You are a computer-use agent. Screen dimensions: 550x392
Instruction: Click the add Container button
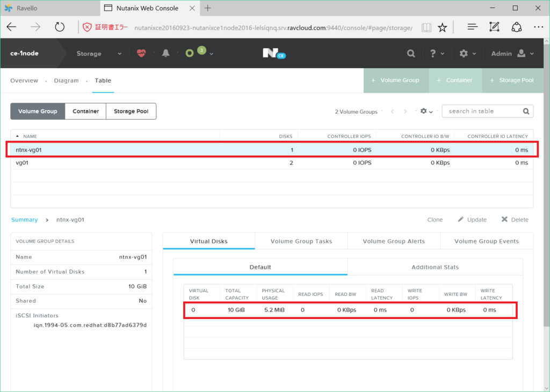tap(455, 81)
